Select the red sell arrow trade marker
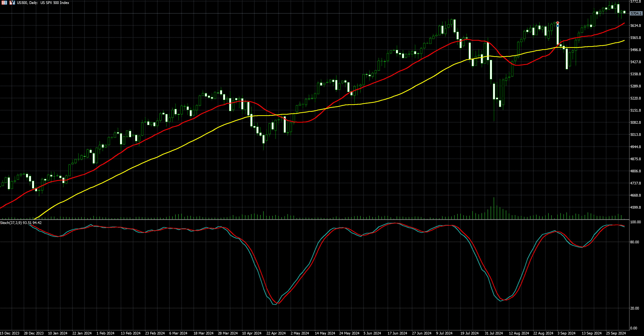The image size is (644, 336). point(558,23)
